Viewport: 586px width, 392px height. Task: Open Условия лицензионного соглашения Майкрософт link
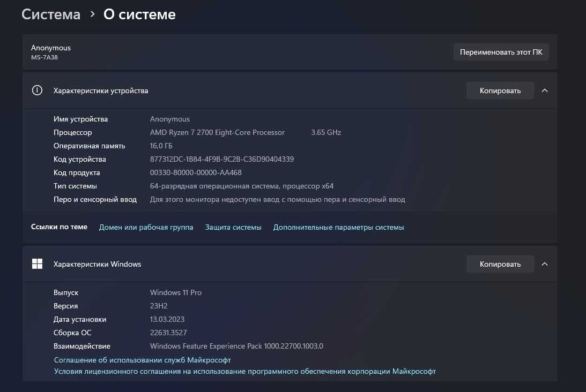click(245, 371)
